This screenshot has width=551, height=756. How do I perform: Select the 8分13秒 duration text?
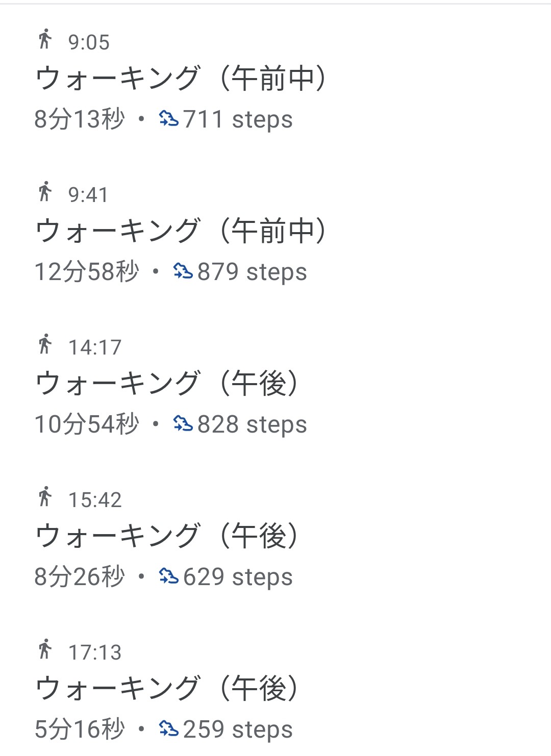[80, 119]
